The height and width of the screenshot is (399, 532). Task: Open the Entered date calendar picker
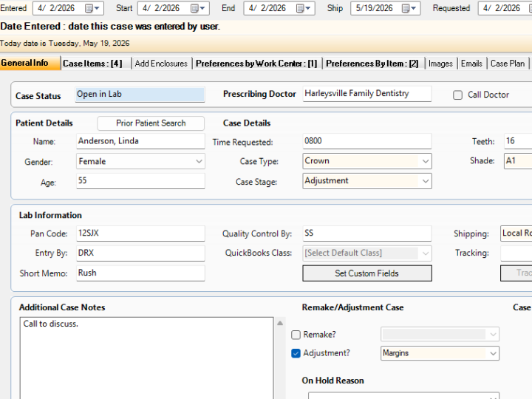pos(92,8)
